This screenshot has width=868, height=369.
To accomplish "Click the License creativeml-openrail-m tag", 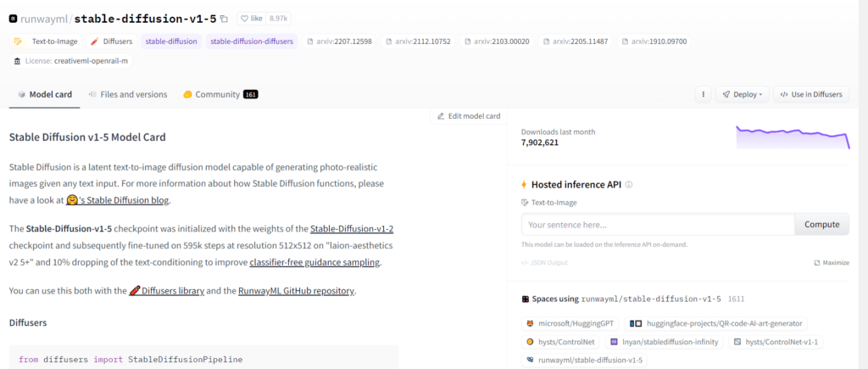I will pyautogui.click(x=71, y=61).
